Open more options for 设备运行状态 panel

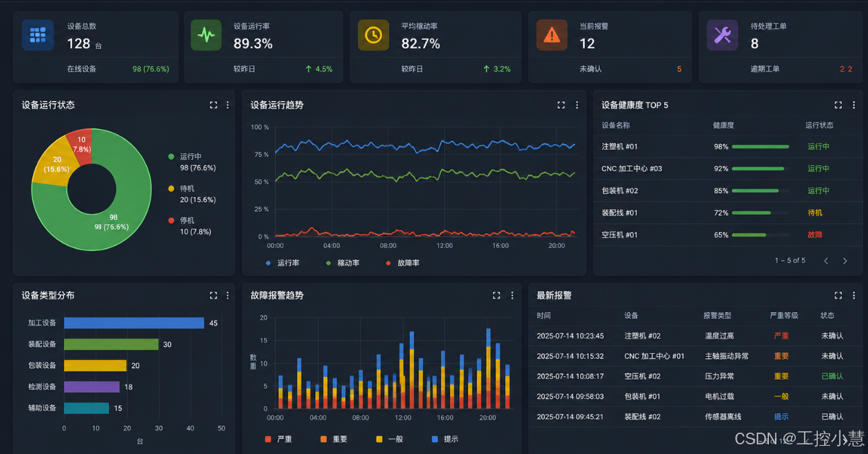[x=227, y=105]
